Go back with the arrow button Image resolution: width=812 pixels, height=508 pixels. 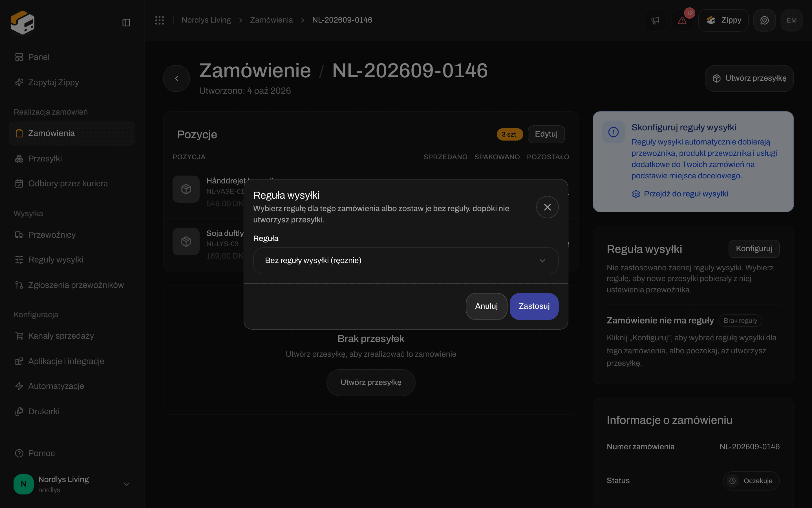[176, 78]
